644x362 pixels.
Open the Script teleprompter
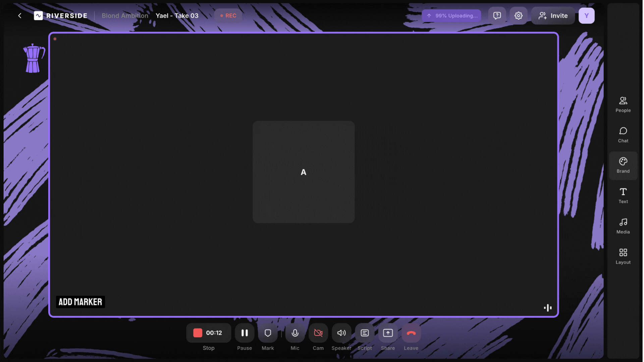[365, 333]
